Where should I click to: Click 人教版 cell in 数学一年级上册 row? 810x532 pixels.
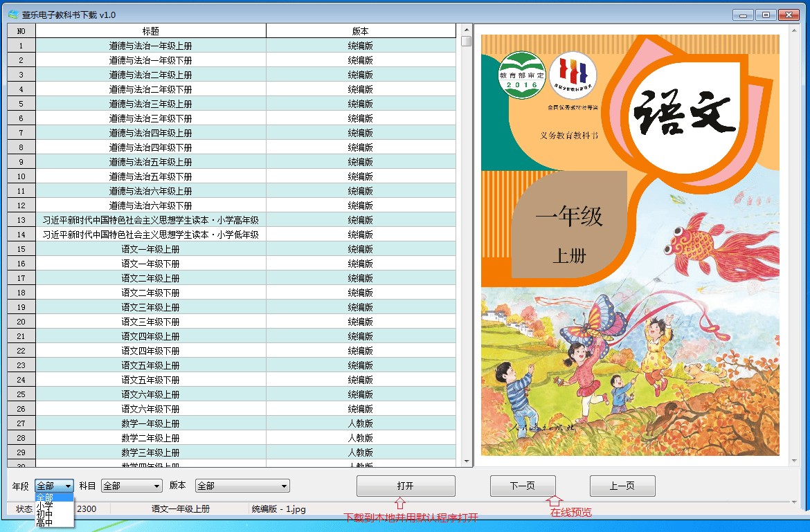361,423
